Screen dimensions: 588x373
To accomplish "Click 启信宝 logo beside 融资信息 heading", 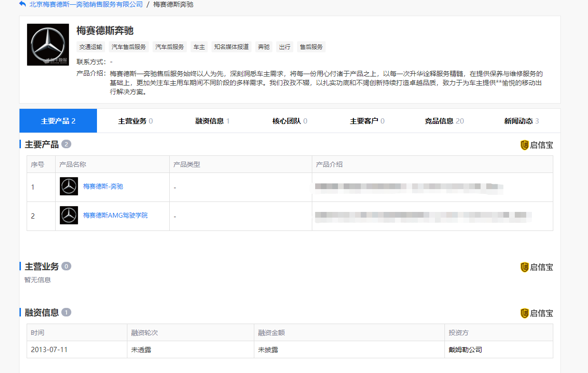I will click(537, 313).
